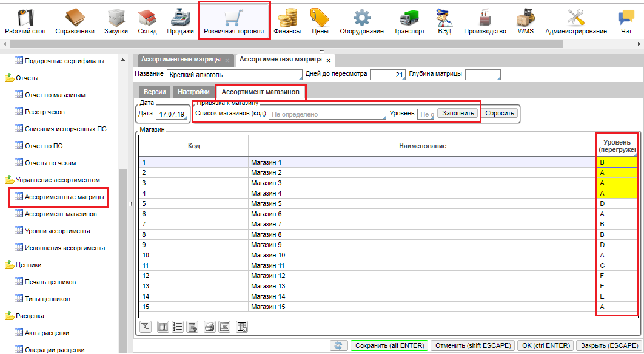Click the refresh icon next to Сохранить

(x=339, y=345)
